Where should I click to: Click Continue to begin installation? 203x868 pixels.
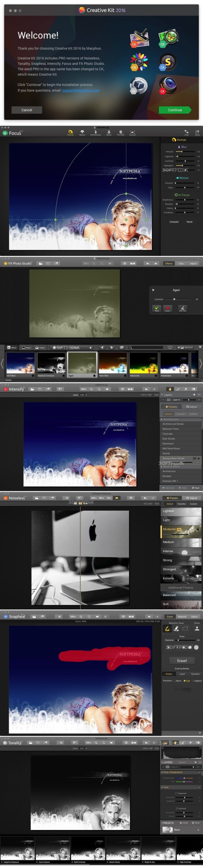[x=175, y=110]
